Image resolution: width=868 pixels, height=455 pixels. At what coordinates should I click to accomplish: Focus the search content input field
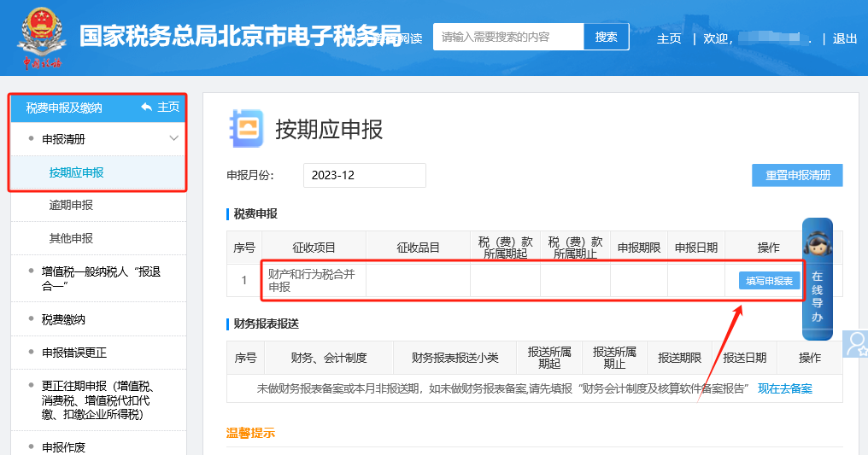508,37
